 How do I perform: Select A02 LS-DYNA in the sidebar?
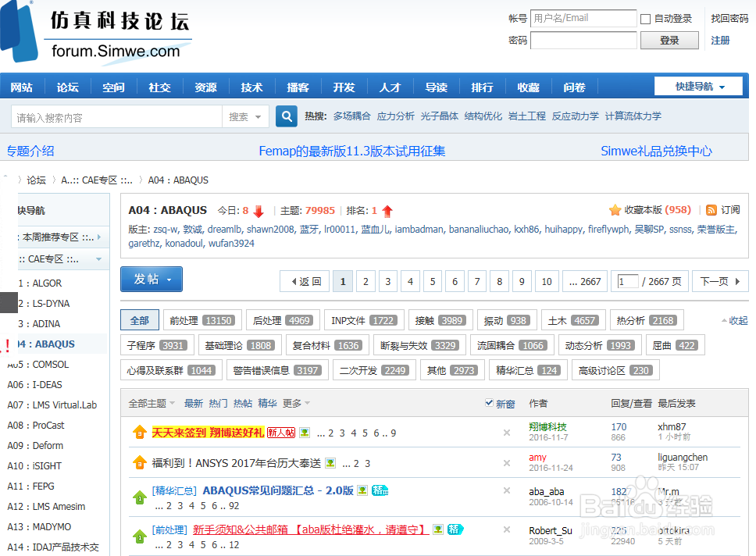point(44,303)
